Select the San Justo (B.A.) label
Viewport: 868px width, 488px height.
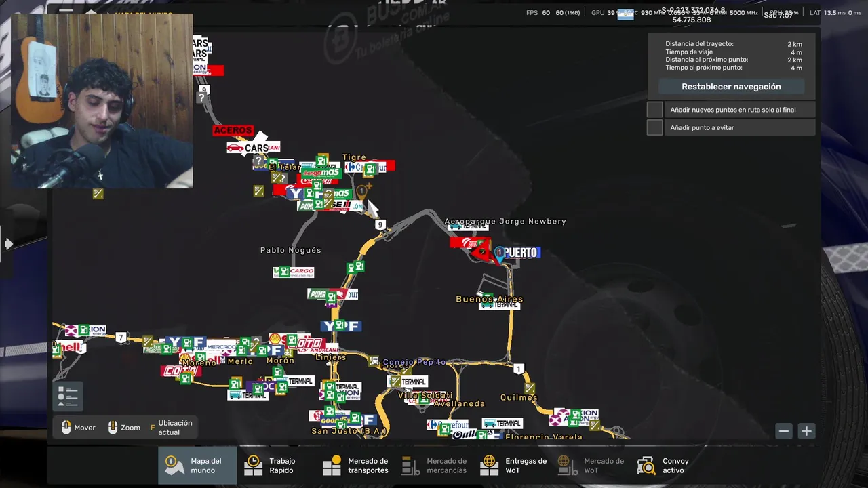click(349, 431)
